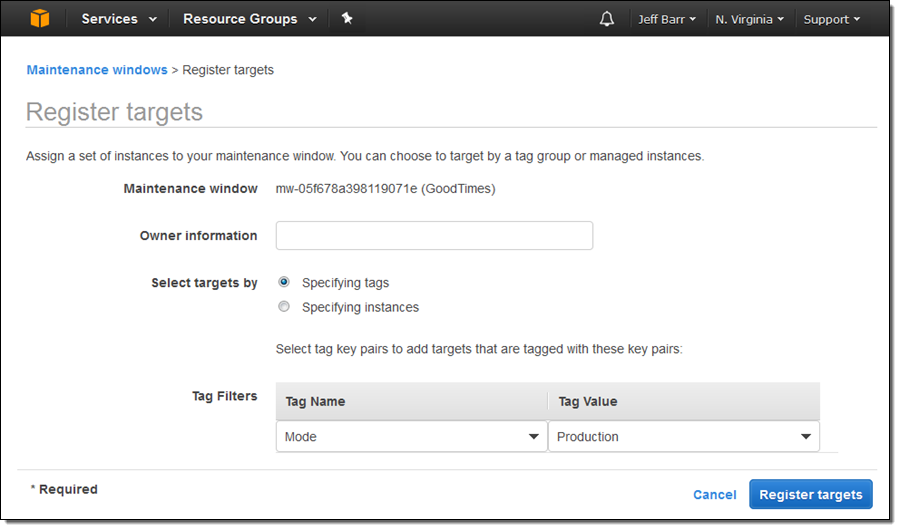The image size is (900, 530).
Task: Click the Cancel link
Action: 715,495
